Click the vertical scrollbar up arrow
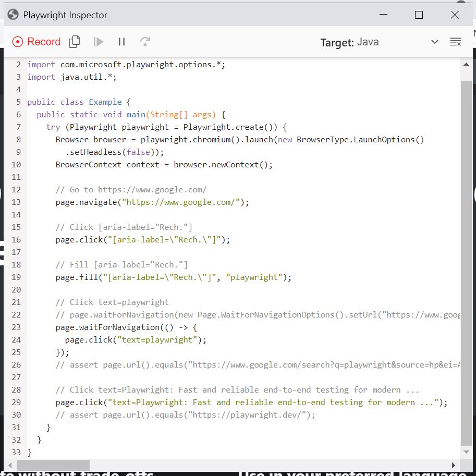The image size is (476, 476). click(466, 64)
